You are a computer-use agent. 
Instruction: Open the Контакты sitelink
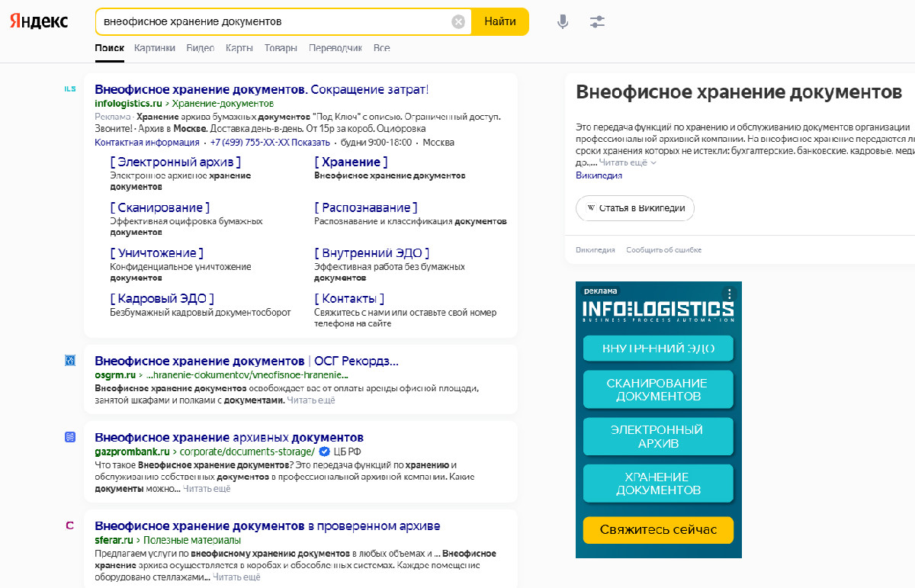tap(349, 298)
